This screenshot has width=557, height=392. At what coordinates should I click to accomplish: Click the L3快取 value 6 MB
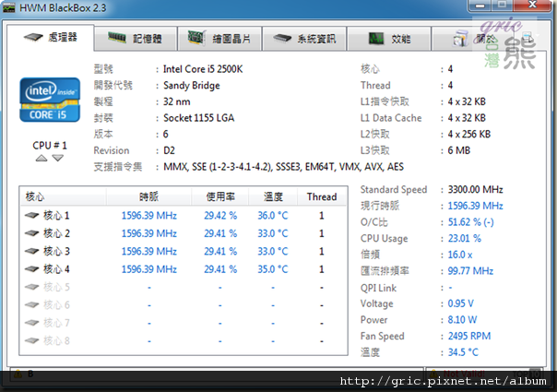(x=459, y=150)
